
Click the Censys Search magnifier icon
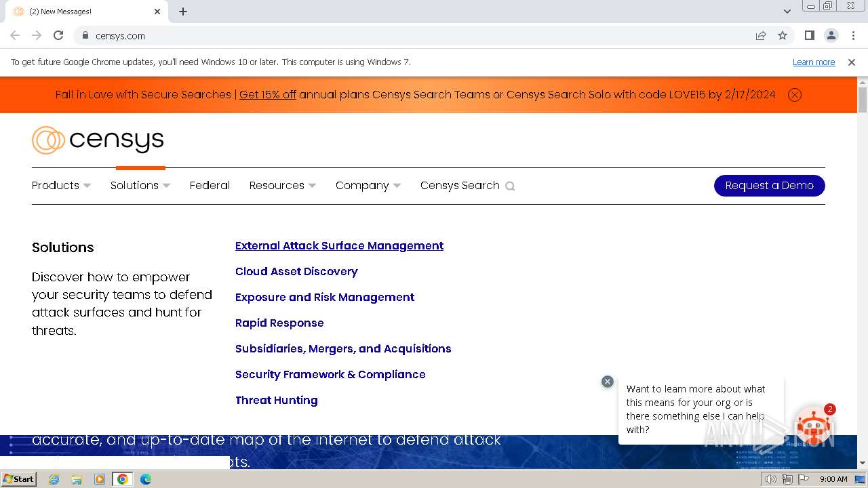(x=510, y=186)
